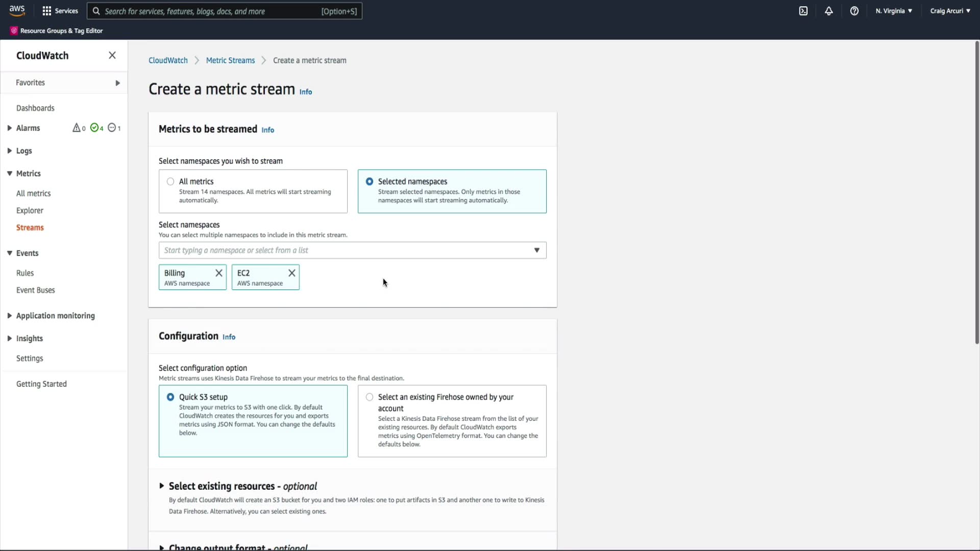Select the All metrics radio option
The height and width of the screenshot is (551, 980).
(170, 182)
